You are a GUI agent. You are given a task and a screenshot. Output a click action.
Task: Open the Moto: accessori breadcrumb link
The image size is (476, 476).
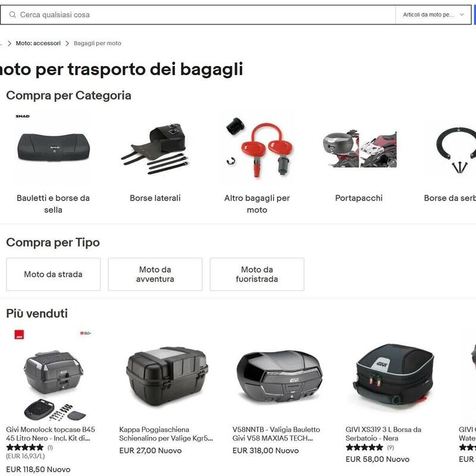38,43
